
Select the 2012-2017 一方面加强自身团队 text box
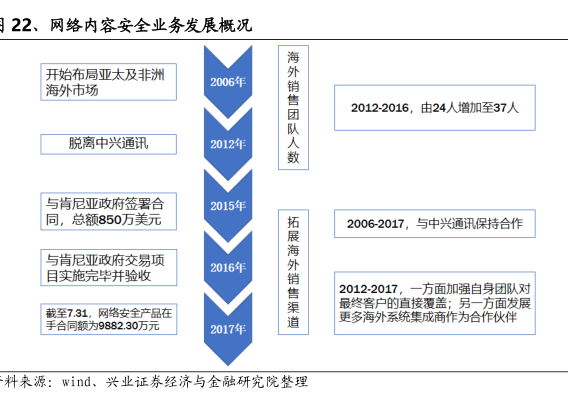(x=435, y=303)
